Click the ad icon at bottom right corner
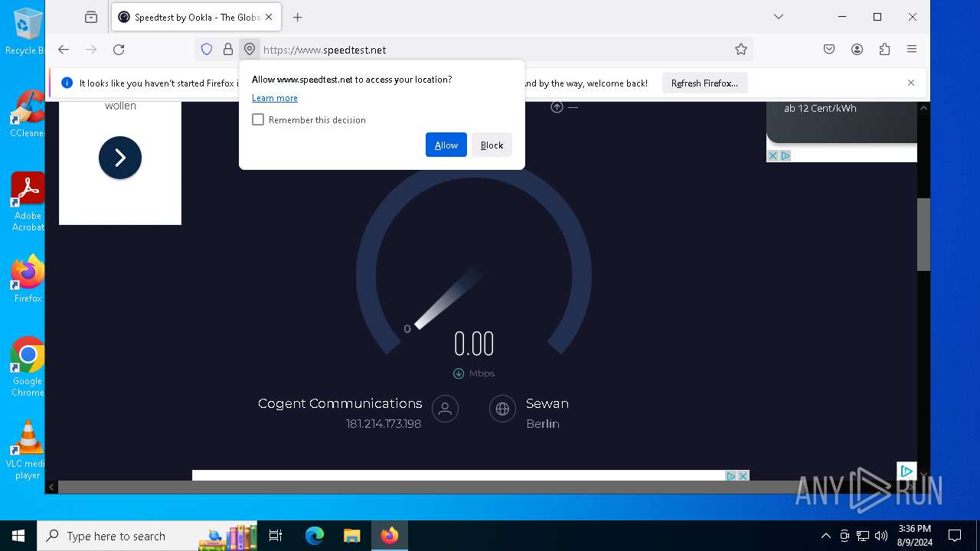The height and width of the screenshot is (551, 980). [906, 471]
